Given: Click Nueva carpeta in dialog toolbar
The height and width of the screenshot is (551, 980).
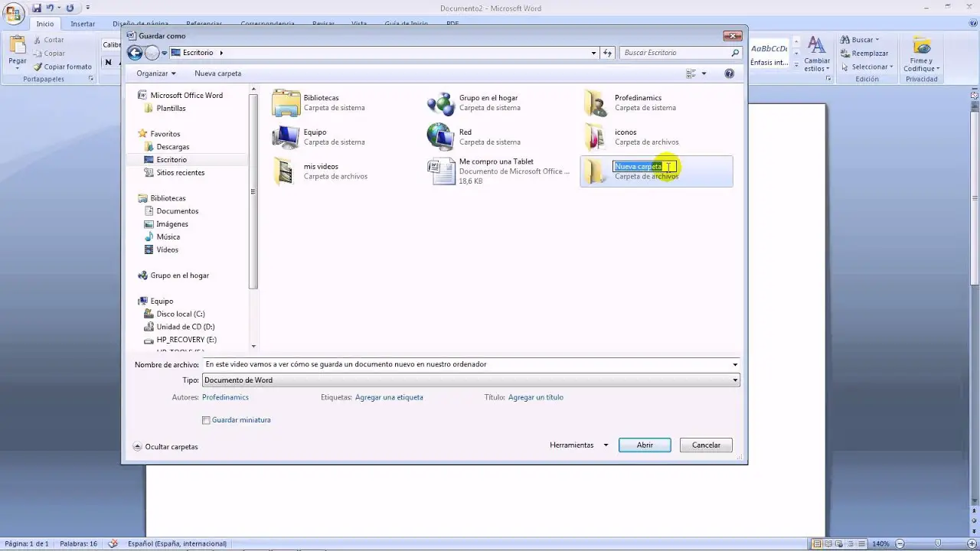Looking at the screenshot, I should 218,73.
